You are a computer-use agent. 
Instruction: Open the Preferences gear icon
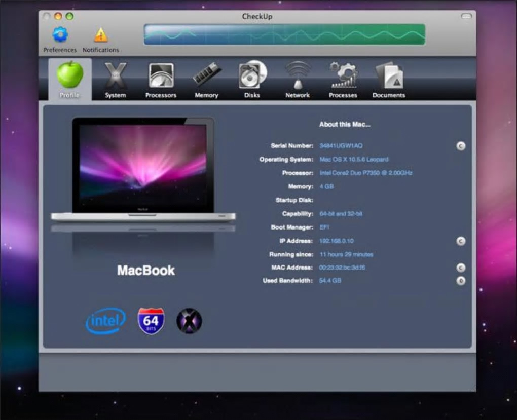click(60, 35)
